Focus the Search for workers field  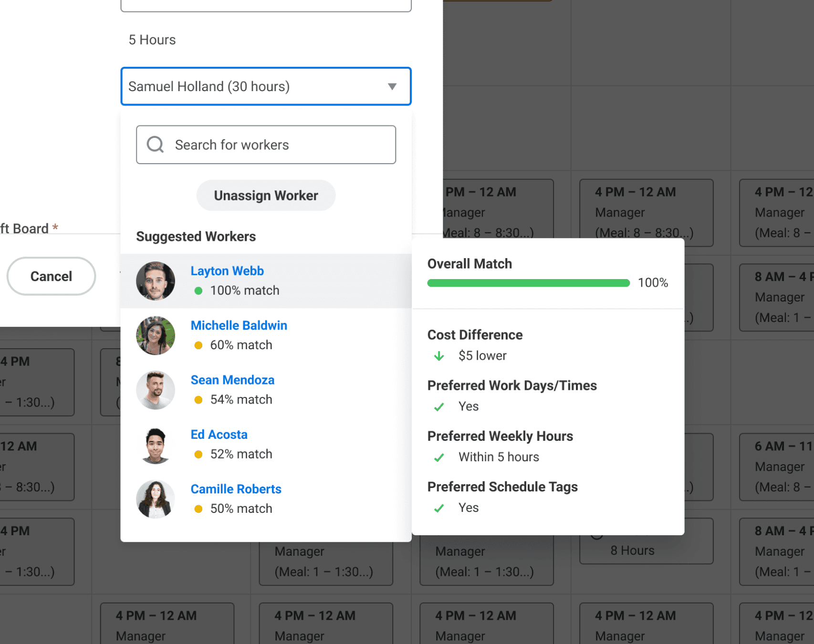point(266,145)
